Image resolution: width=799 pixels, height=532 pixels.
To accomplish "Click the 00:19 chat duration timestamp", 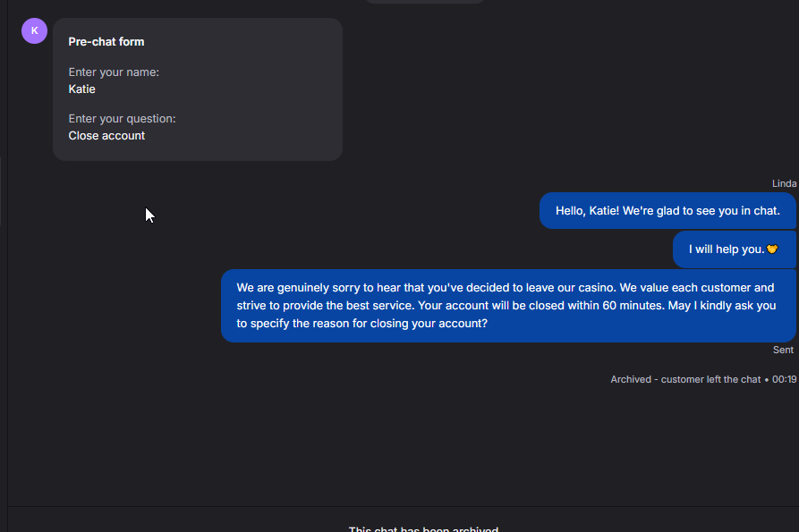I will (785, 379).
